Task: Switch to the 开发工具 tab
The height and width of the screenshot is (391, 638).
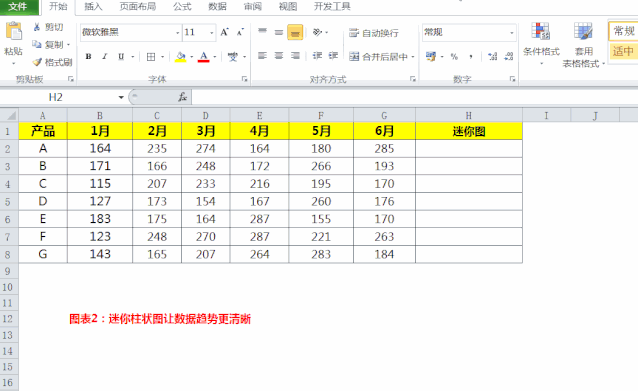Action: point(332,6)
